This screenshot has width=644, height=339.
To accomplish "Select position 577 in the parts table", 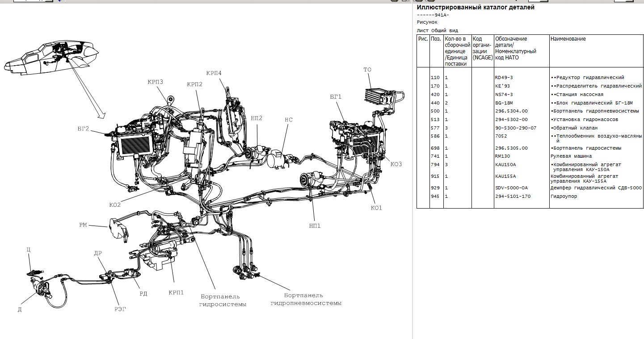I will pyautogui.click(x=435, y=128).
